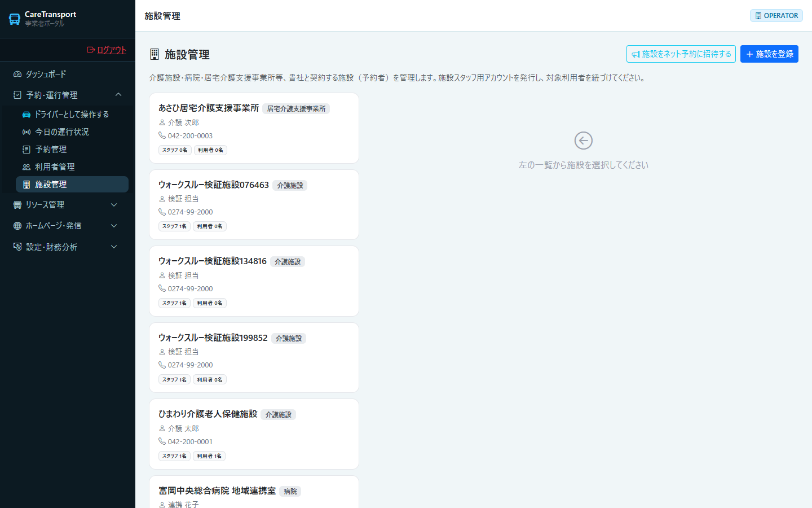The height and width of the screenshot is (508, 812).
Task: Click the left-arrow circle icon in empty panel
Action: [584, 141]
